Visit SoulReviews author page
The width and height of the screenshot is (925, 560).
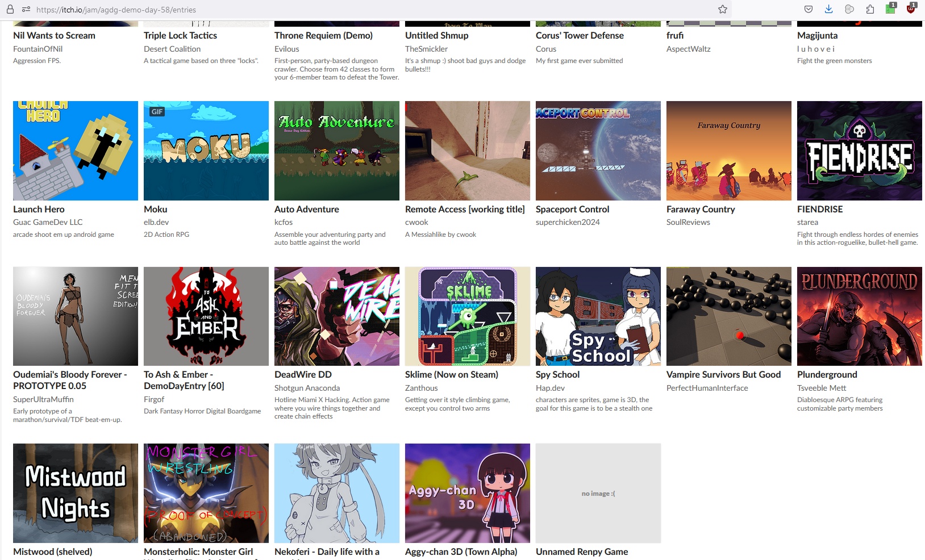688,222
